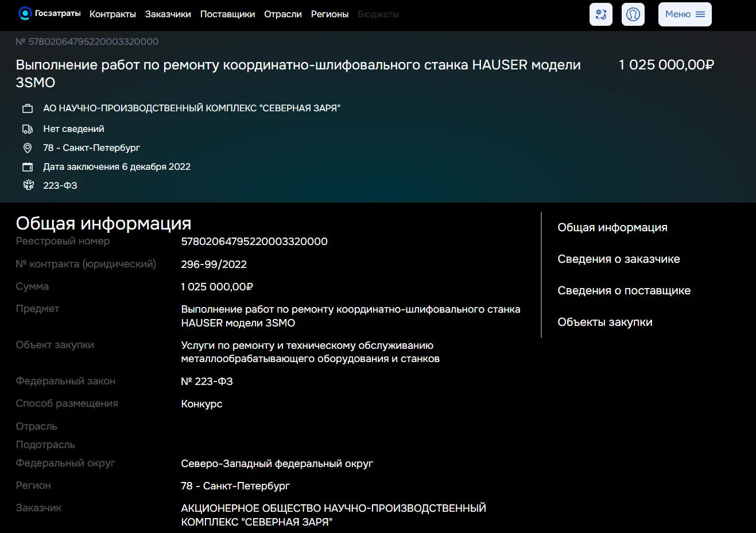Click the Объект закупки label
Image resolution: width=756 pixels, height=533 pixels.
click(55, 345)
